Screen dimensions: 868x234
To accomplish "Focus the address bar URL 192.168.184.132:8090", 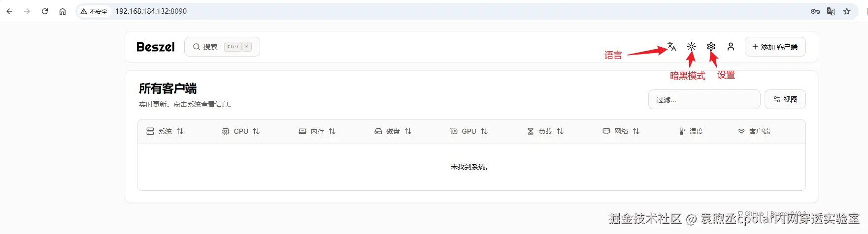I will (x=151, y=11).
